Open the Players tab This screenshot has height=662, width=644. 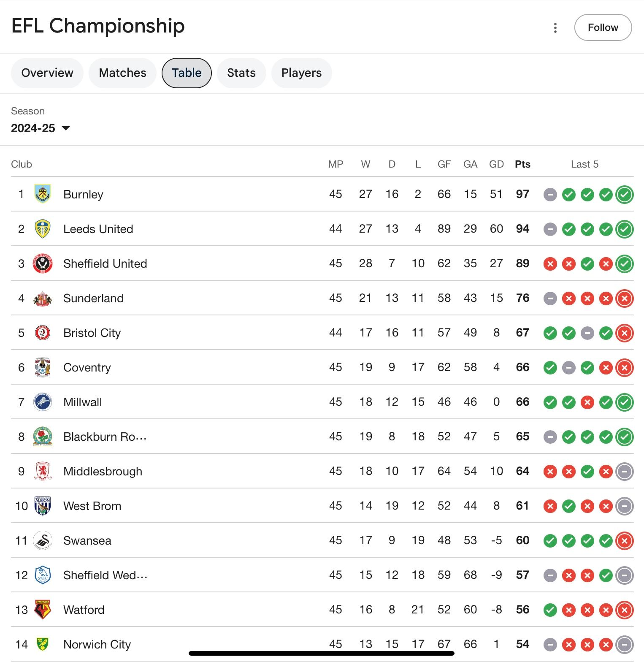pyautogui.click(x=301, y=73)
